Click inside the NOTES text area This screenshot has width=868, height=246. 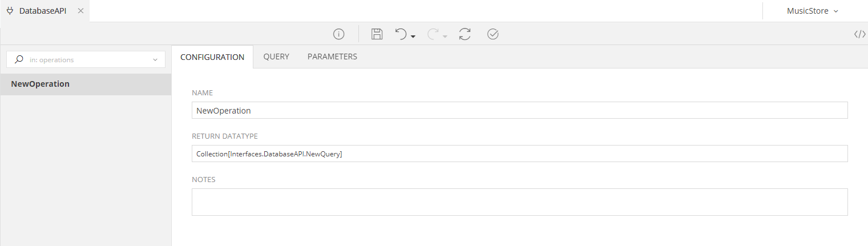[519, 202]
